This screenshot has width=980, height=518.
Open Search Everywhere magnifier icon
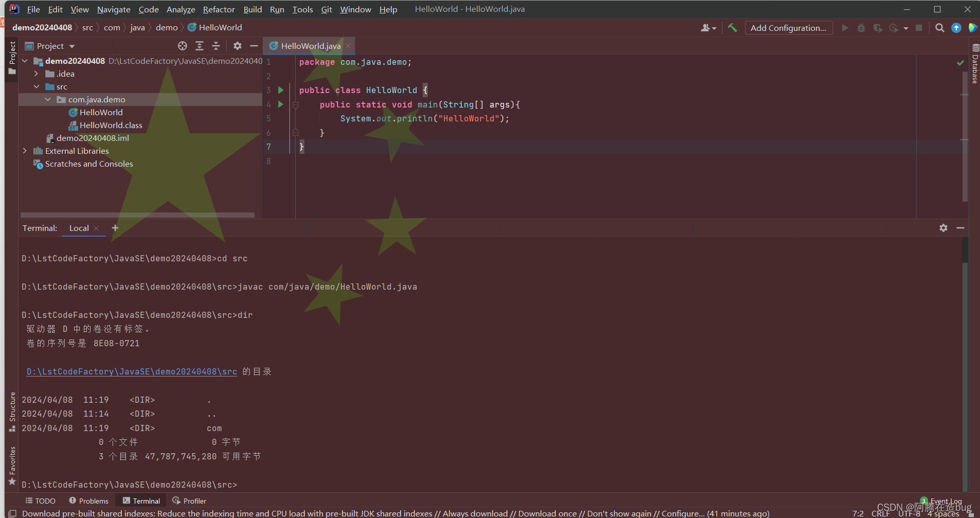[x=939, y=28]
